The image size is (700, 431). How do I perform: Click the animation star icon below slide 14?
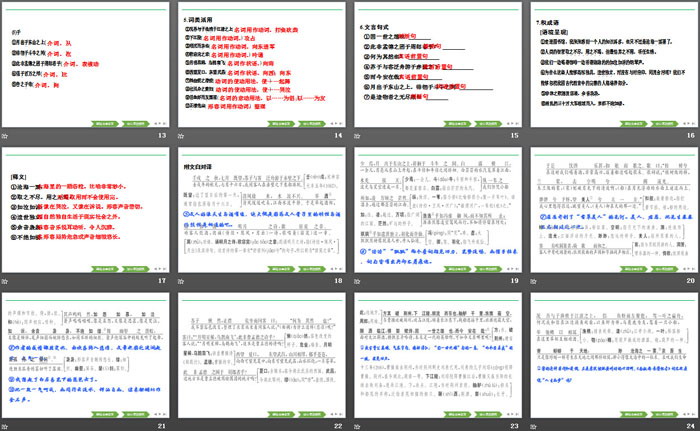point(184,136)
